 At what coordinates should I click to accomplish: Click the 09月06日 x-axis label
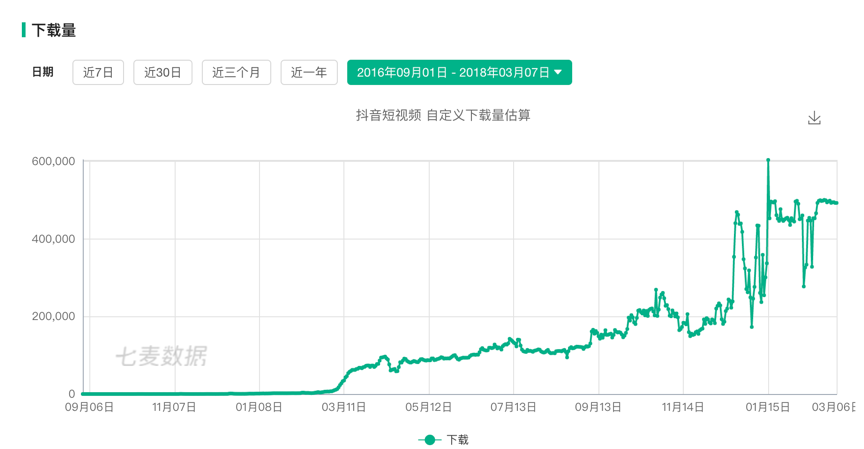coord(89,407)
